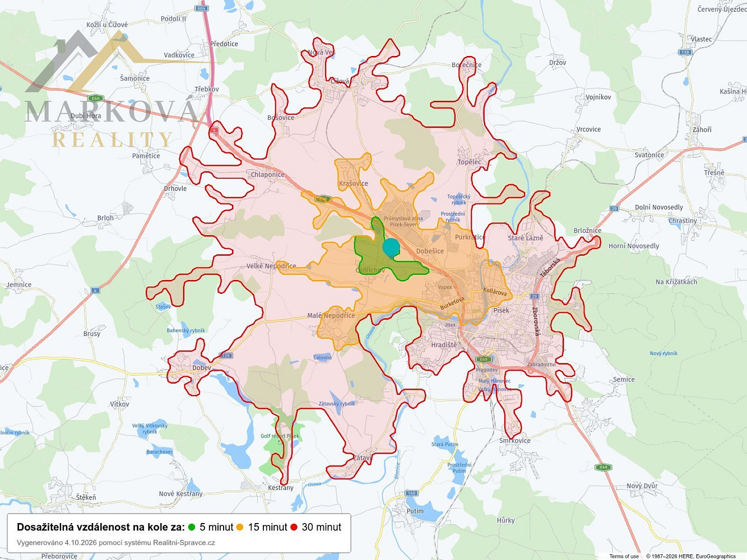Screen dimensions: 747x560
Task: Click the Drhovle map label
Action: [x=175, y=189]
